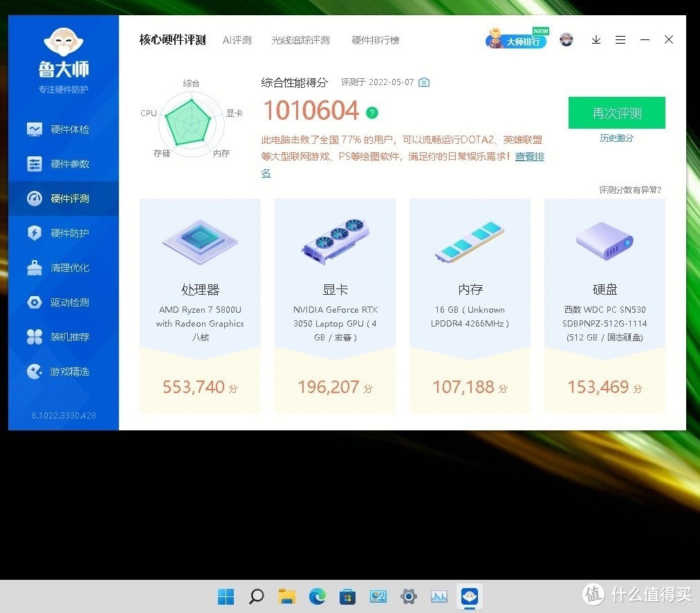
Task: Open File Explorer from taskbar
Action: (286, 596)
